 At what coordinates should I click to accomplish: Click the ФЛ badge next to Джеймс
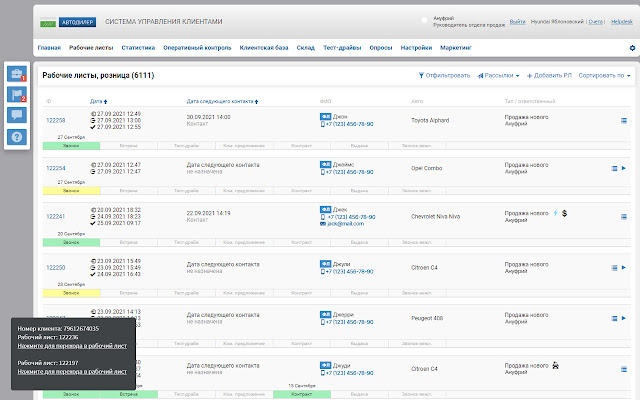click(x=325, y=164)
